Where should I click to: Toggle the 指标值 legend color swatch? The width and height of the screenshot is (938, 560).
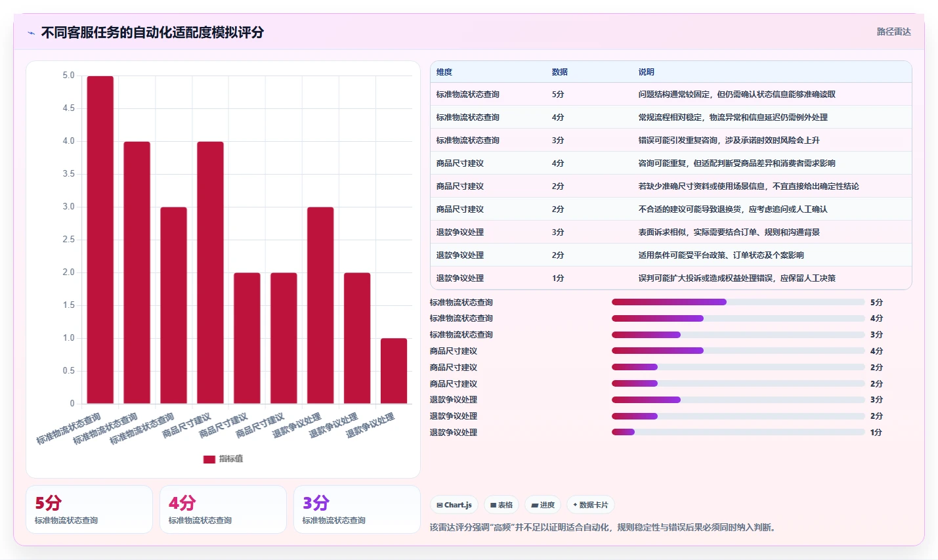point(209,459)
